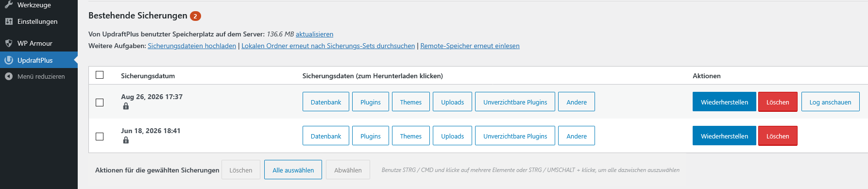868x189 pixels.
Task: Toggle the select-all checkbox in table header
Action: (100, 75)
